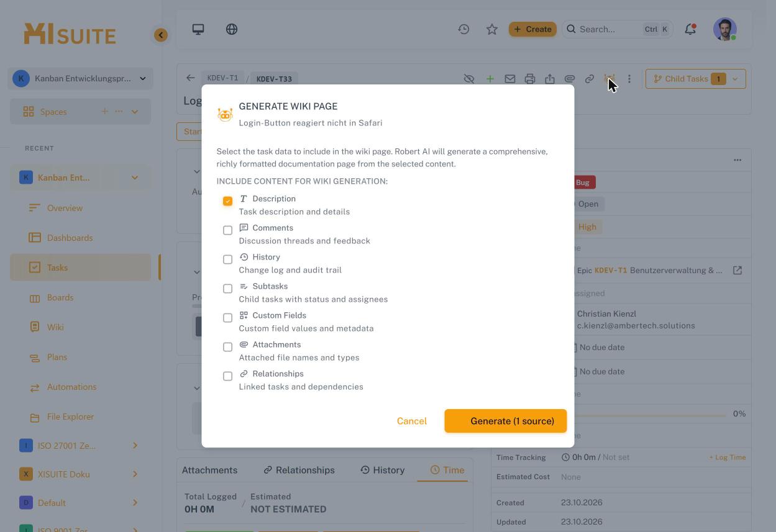
Task: Print the task with printer icon
Action: coord(530,79)
